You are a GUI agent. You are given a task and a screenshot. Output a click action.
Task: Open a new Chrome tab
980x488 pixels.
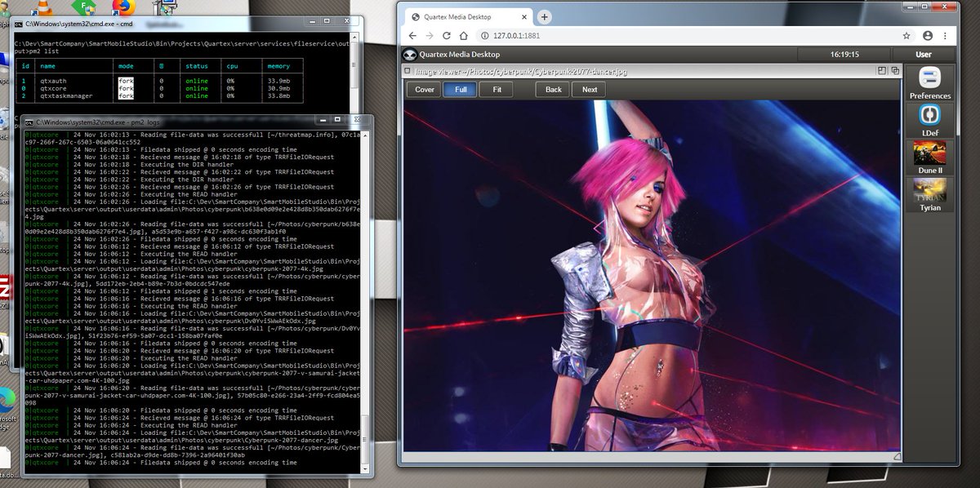pyautogui.click(x=545, y=16)
